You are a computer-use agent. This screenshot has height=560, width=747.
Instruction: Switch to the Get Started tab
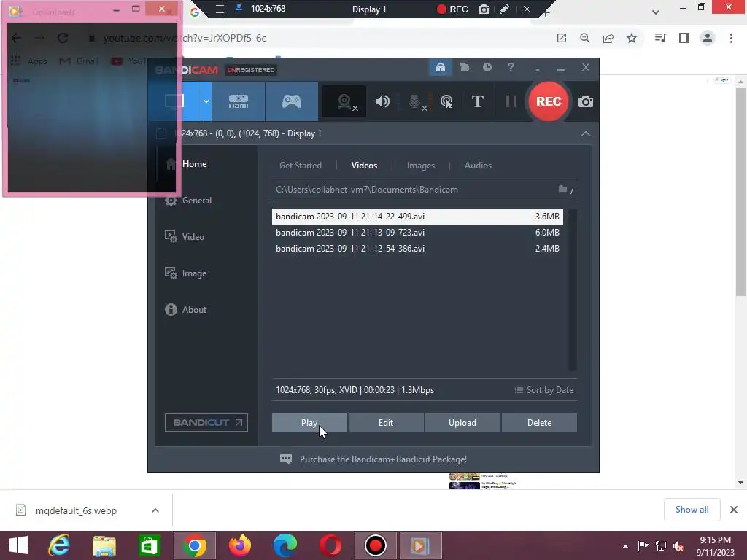point(300,166)
